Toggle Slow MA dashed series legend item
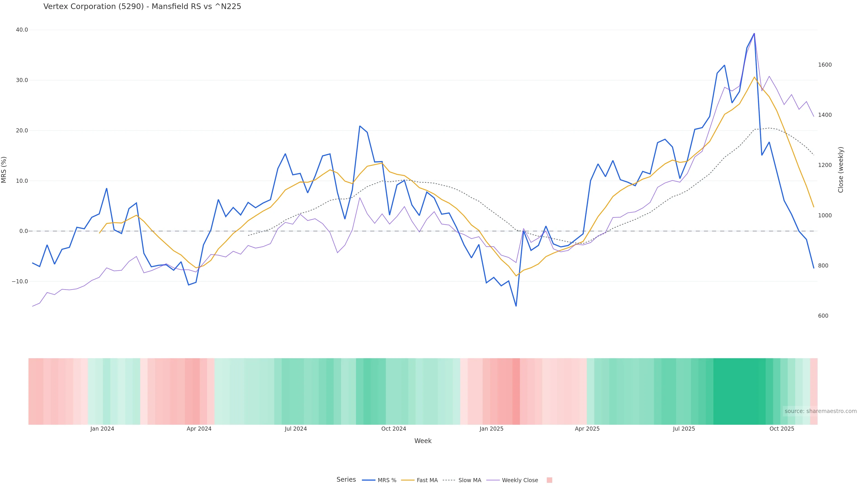 [462, 480]
